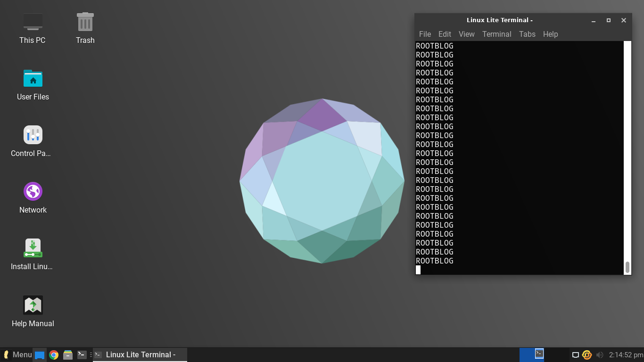The height and width of the screenshot is (362, 644).
Task: Click the terminal window scrollbar
Action: tap(627, 267)
